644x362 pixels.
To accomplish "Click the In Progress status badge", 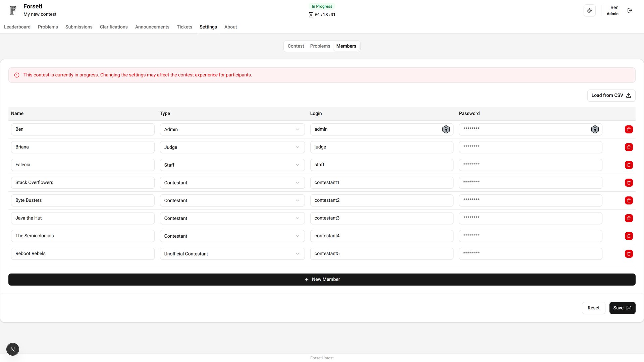I will pyautogui.click(x=322, y=6).
